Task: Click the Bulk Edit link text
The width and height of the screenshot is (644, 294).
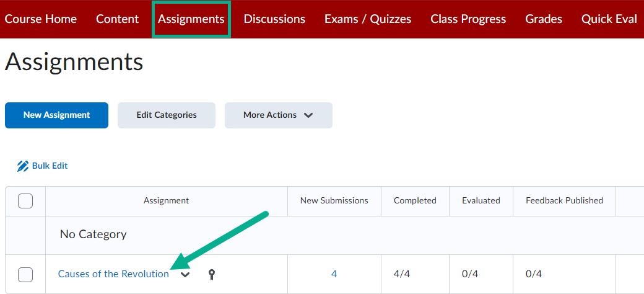Action: click(x=50, y=166)
